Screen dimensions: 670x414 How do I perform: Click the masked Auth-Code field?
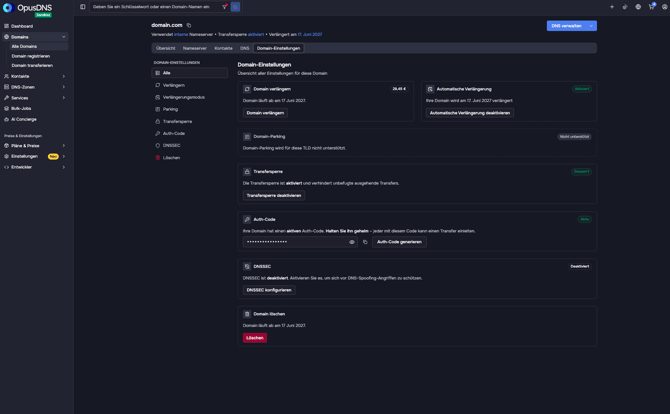click(300, 242)
